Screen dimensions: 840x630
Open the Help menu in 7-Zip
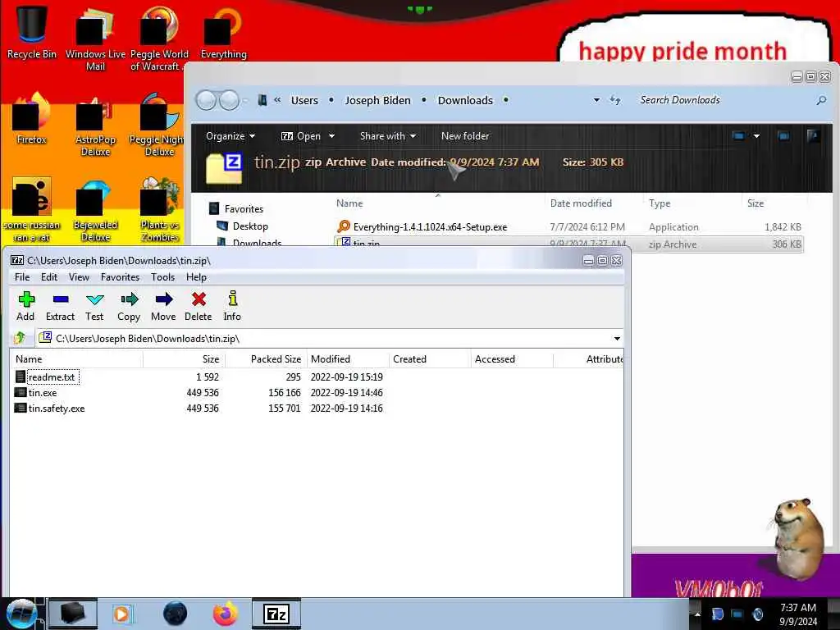pyautogui.click(x=196, y=277)
